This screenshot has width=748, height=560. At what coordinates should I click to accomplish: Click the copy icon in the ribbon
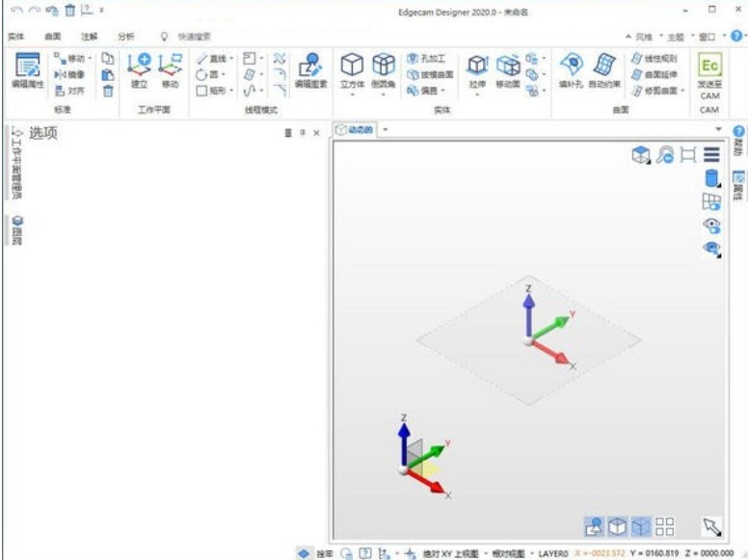pos(108,59)
